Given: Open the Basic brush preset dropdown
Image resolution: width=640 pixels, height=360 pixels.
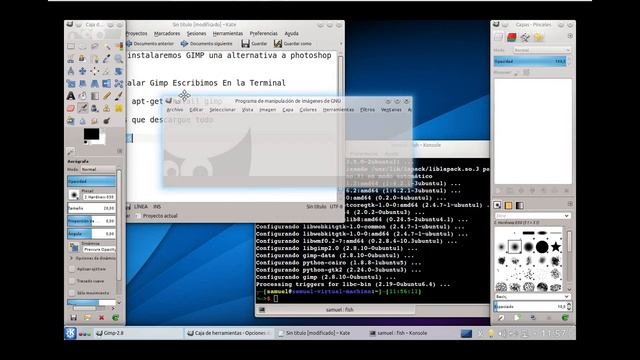Looking at the screenshot, I should (533, 296).
